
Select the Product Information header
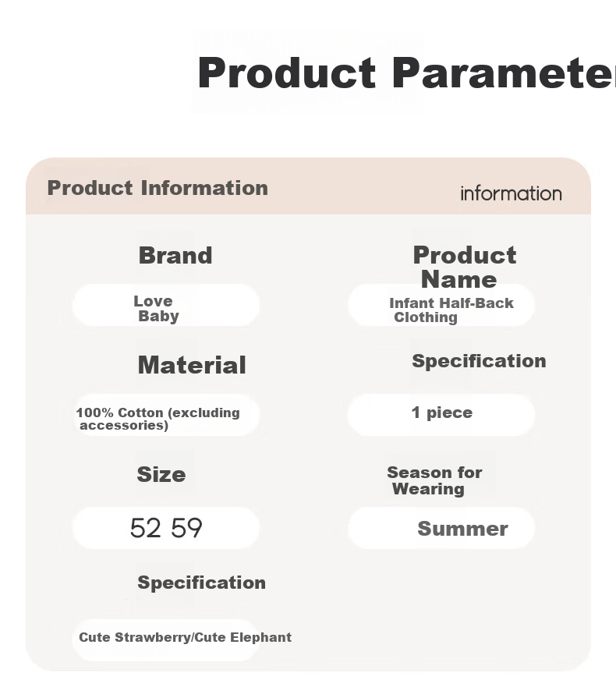click(158, 188)
